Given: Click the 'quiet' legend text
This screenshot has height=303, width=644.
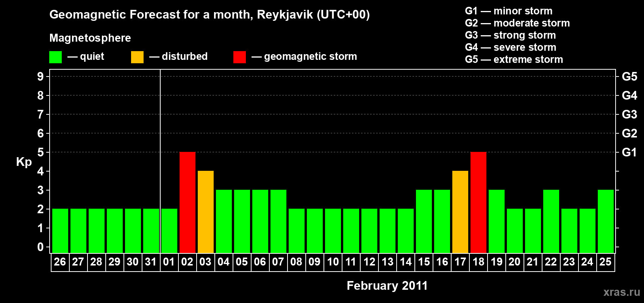Looking at the screenshot, I should pyautogui.click(x=92, y=57).
